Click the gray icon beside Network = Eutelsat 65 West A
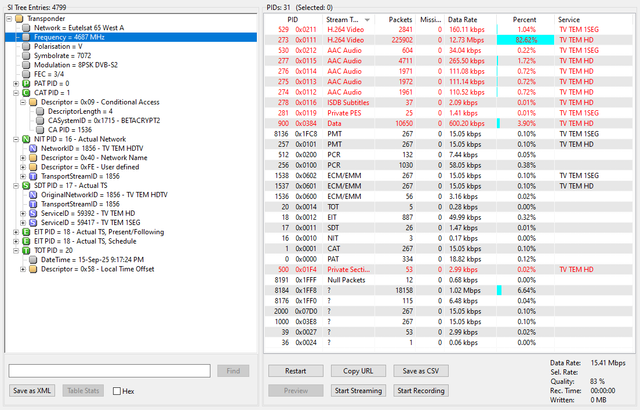 (26, 28)
